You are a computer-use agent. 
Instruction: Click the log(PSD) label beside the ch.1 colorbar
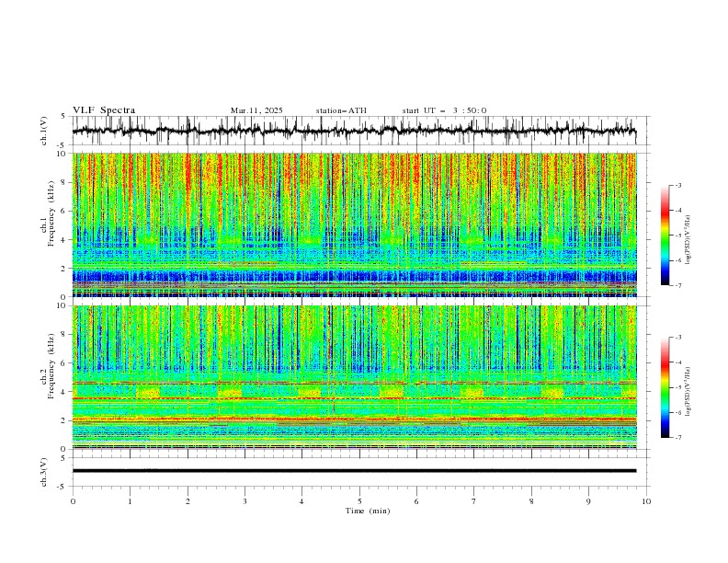point(688,240)
